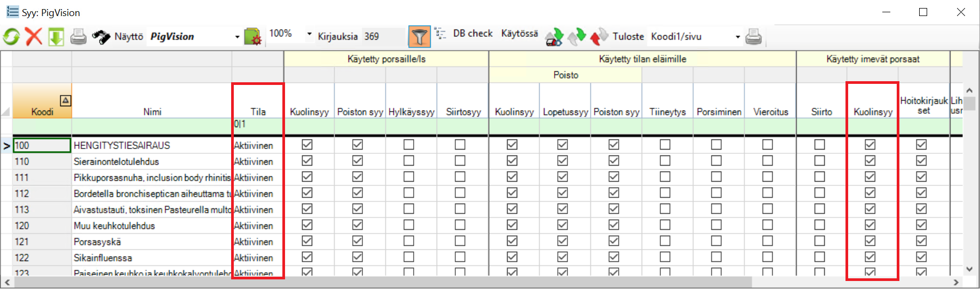This screenshot has width=980, height=289.
Task: Toggle the orange funnel filter button
Action: tap(420, 36)
